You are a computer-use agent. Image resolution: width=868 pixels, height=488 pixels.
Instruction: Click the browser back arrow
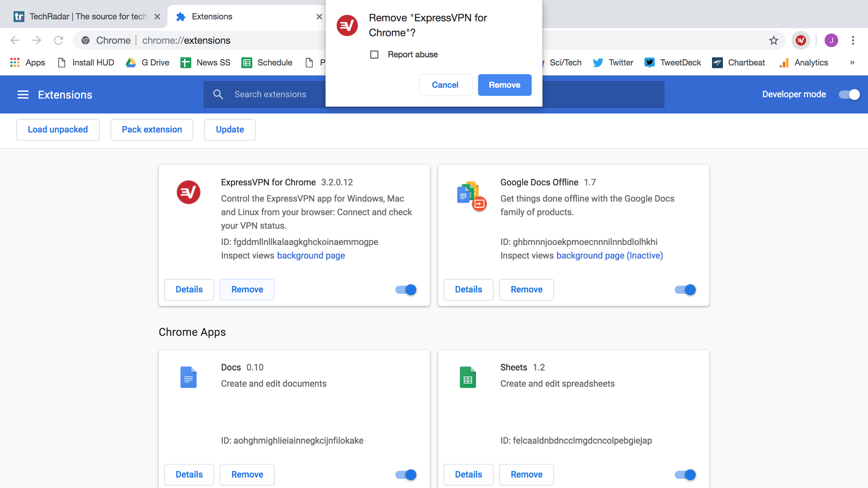click(15, 40)
